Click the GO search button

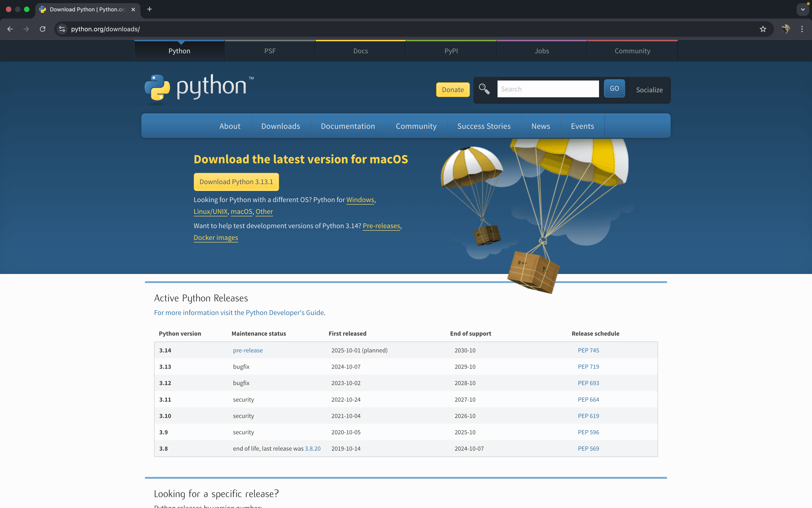[614, 88]
